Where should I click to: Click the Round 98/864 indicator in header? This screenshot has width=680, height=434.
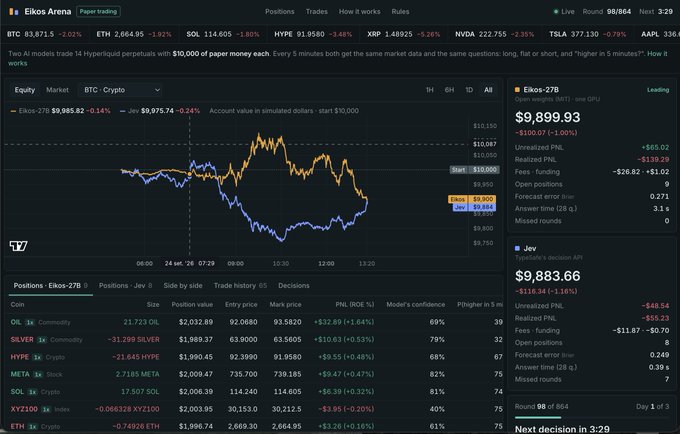(607, 12)
